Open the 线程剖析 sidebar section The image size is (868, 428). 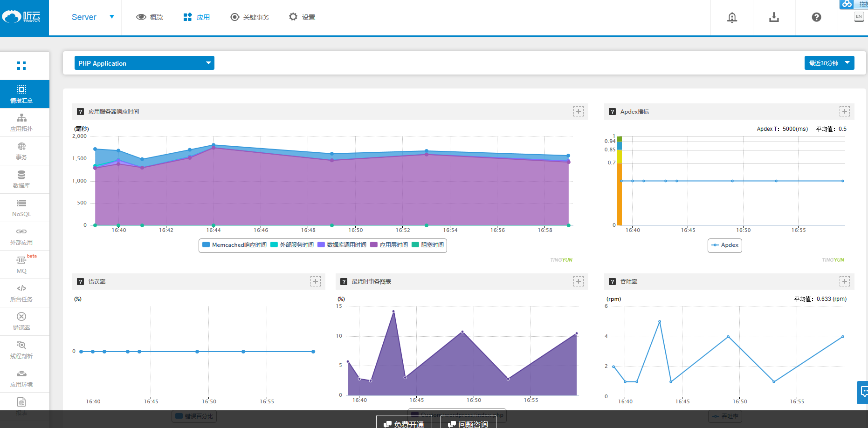point(21,349)
